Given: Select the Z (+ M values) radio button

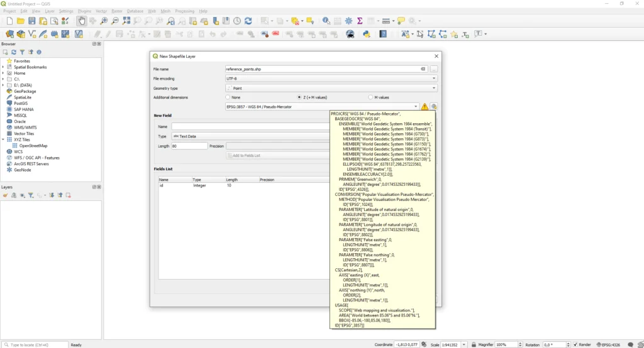Looking at the screenshot, I should click(299, 97).
